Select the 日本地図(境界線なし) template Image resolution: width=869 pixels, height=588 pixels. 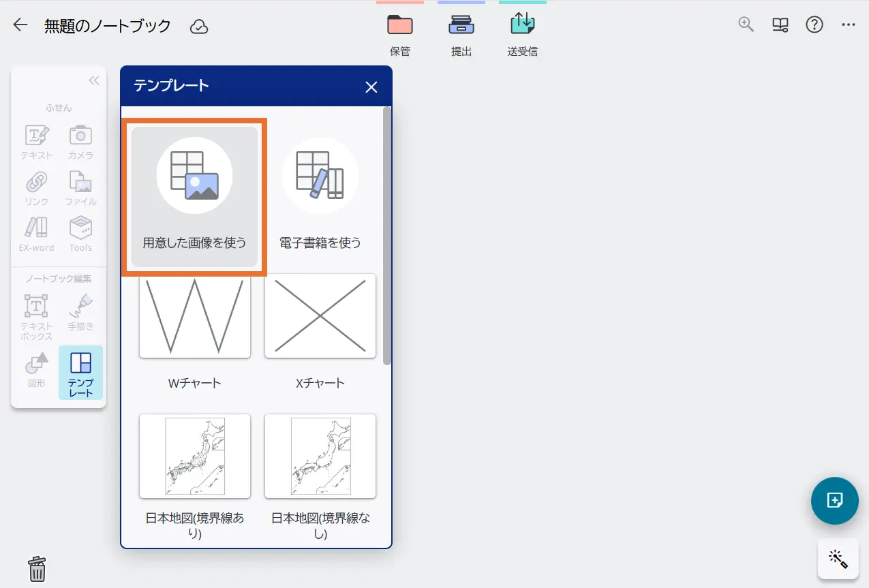(x=320, y=456)
